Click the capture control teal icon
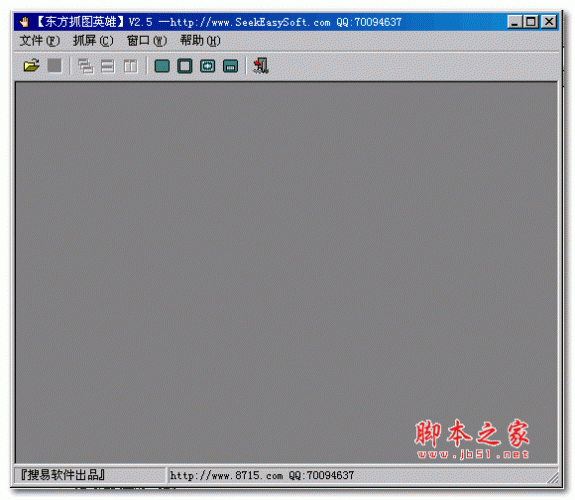Screen dimensions: 575x500 coord(230,66)
